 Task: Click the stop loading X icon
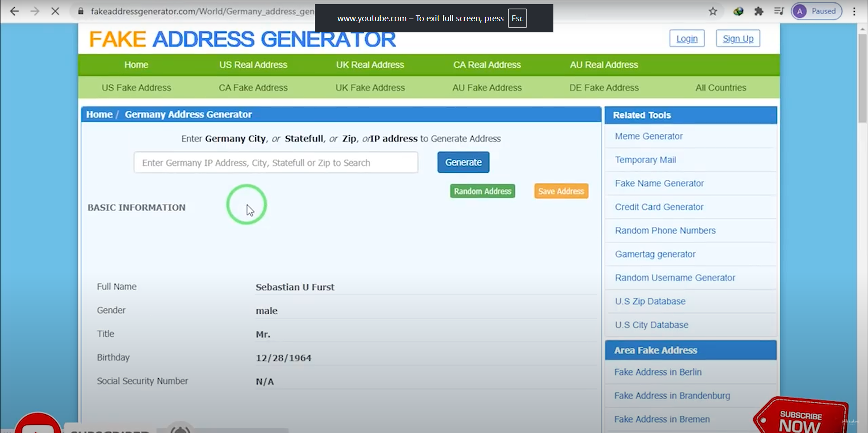tap(55, 11)
